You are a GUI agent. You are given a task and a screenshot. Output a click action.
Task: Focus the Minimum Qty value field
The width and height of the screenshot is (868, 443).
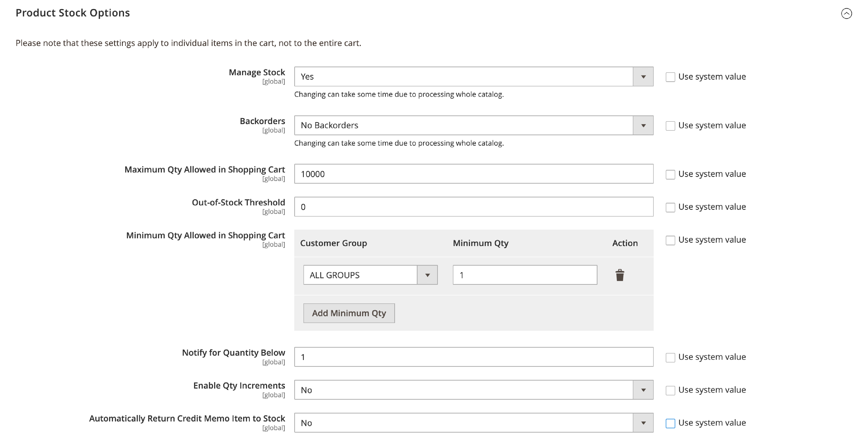coord(525,275)
